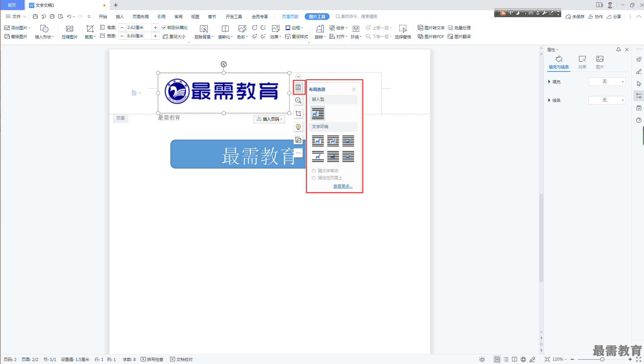Click the save icon in quick toolbar
The width and height of the screenshot is (644, 364).
[35, 16]
